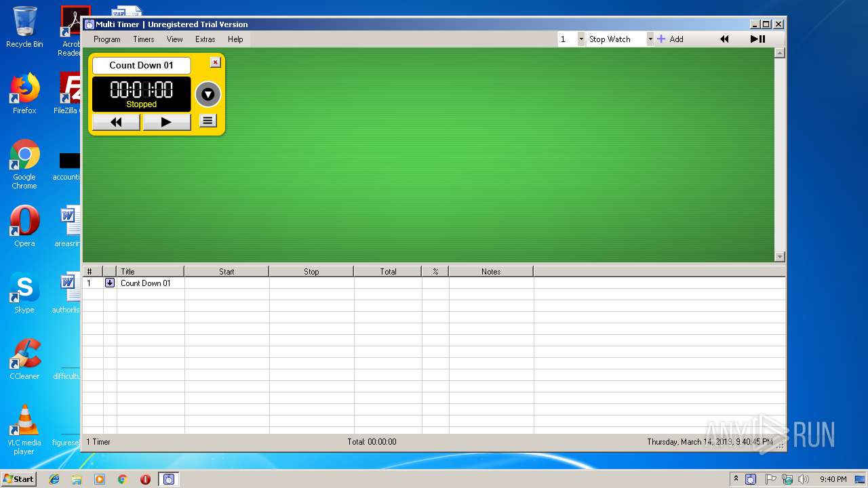The image size is (868, 488).
Task: Open the Help menu
Action: coord(235,39)
